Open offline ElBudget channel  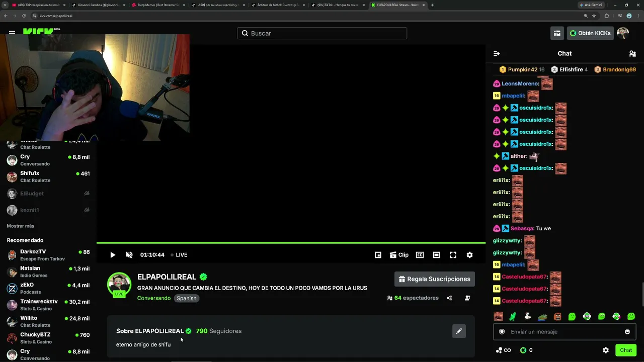click(x=48, y=194)
